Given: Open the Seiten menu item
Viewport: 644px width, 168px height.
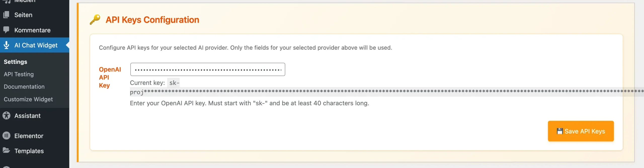Looking at the screenshot, I should click(x=23, y=15).
